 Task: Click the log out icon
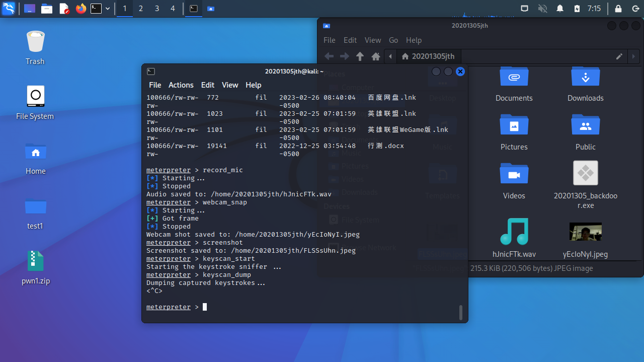635,9
